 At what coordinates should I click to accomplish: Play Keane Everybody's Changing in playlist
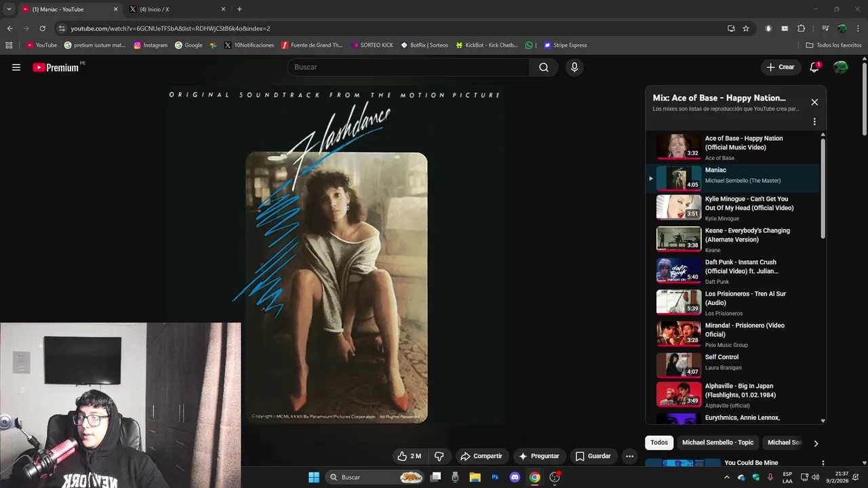pyautogui.click(x=732, y=240)
